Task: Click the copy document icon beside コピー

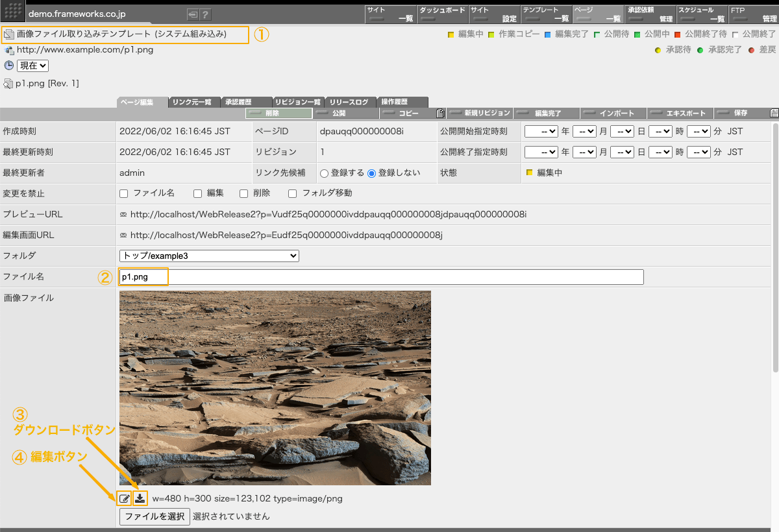Action: pyautogui.click(x=441, y=113)
